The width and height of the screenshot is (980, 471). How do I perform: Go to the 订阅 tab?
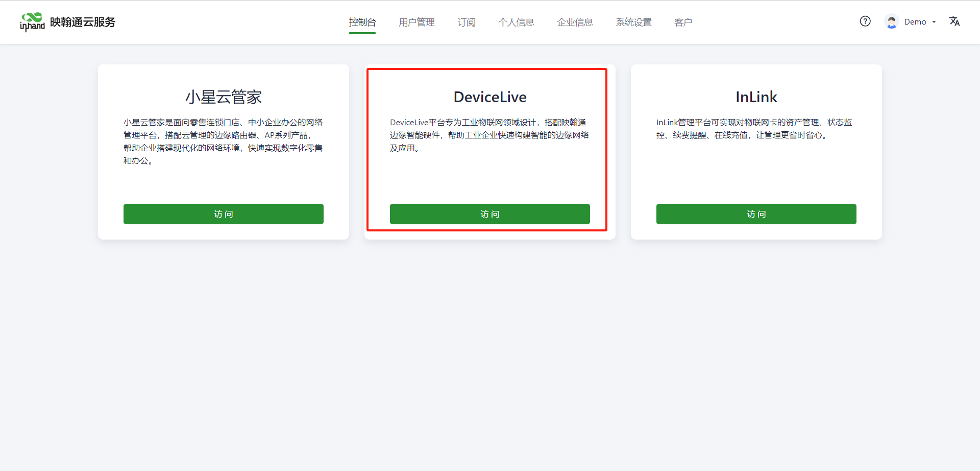467,22
